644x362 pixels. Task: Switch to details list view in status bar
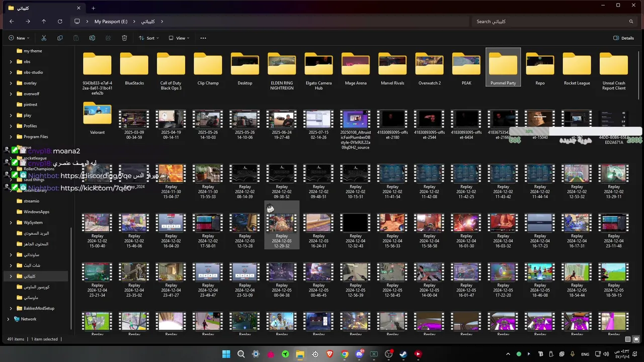628,339
